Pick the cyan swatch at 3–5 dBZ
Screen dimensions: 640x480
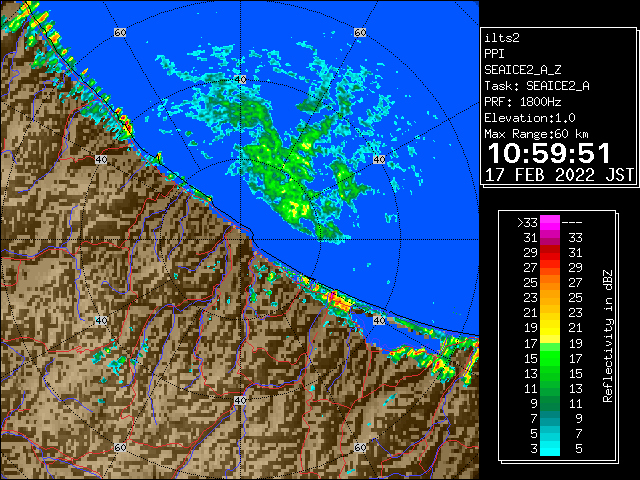click(x=550, y=448)
